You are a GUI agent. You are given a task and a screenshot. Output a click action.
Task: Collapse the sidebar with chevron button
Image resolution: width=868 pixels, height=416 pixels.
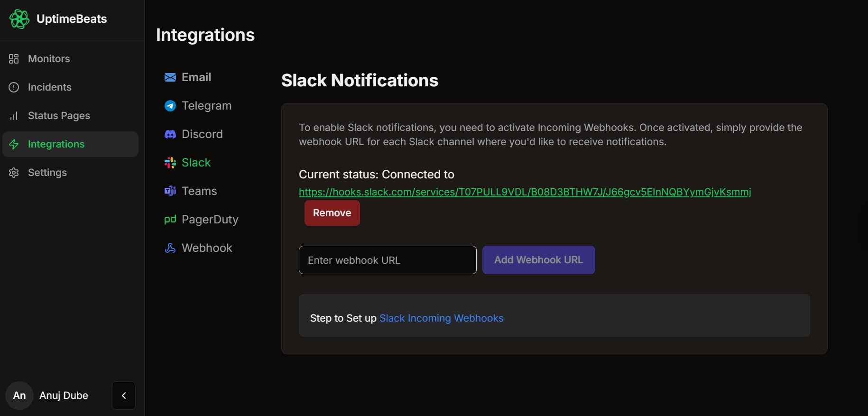[x=124, y=396]
